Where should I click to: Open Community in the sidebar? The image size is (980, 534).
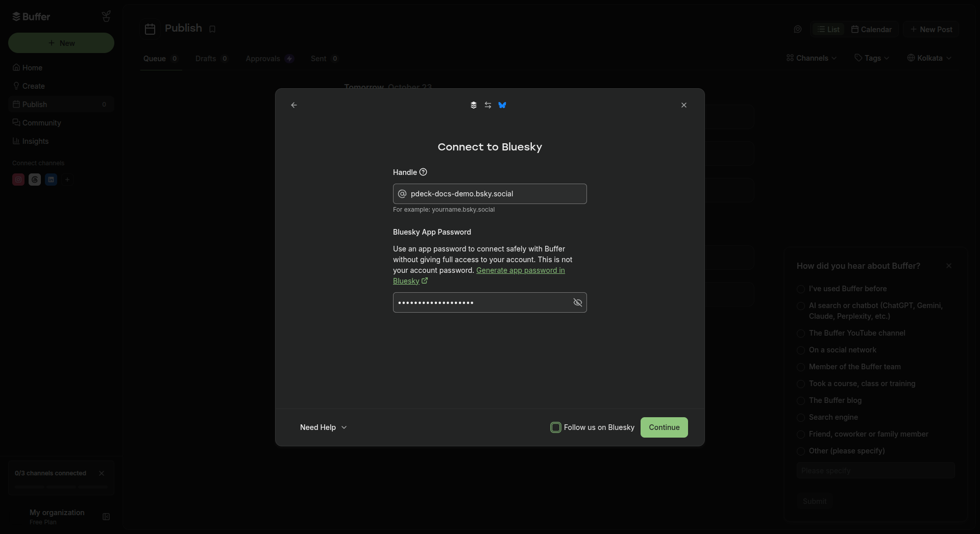(61, 123)
